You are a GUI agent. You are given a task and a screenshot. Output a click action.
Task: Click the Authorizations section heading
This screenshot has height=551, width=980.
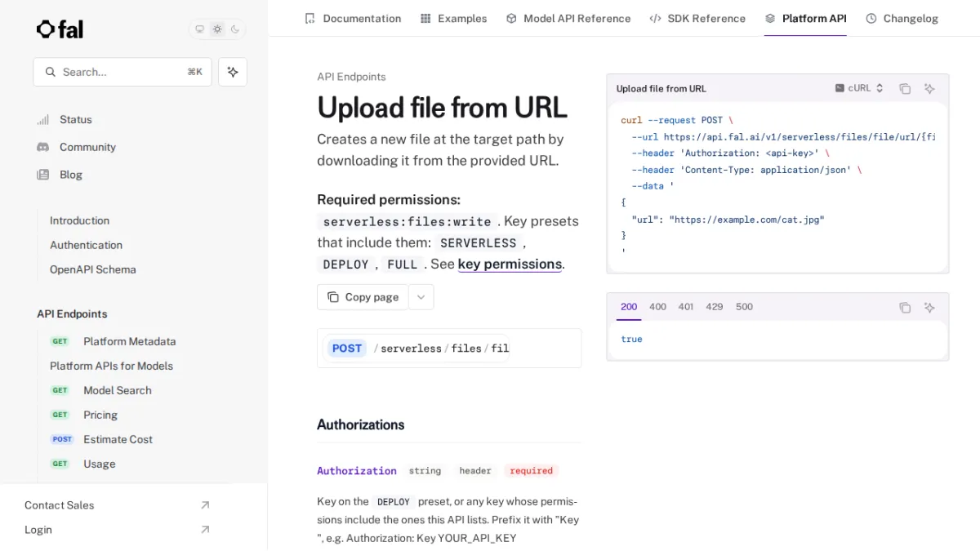(361, 424)
